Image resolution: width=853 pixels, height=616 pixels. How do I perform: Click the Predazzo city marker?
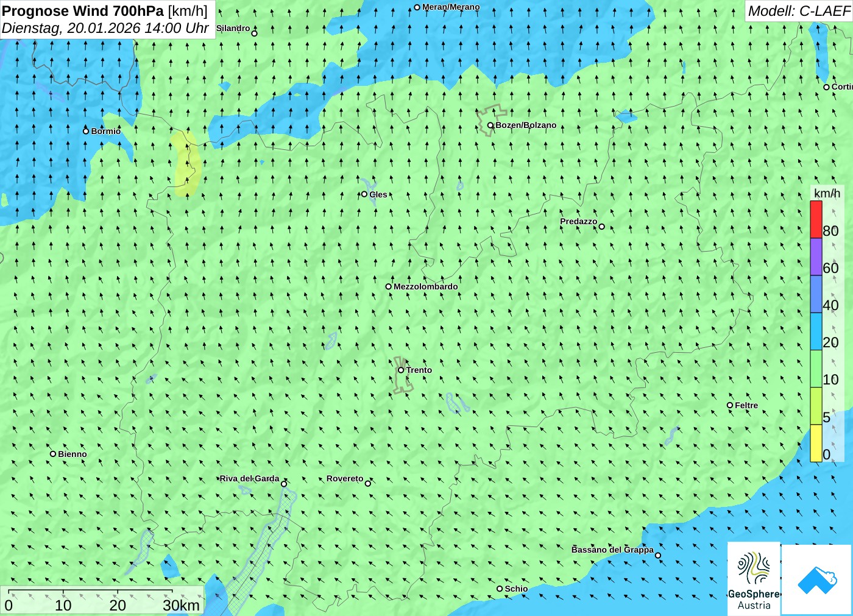click(x=601, y=227)
